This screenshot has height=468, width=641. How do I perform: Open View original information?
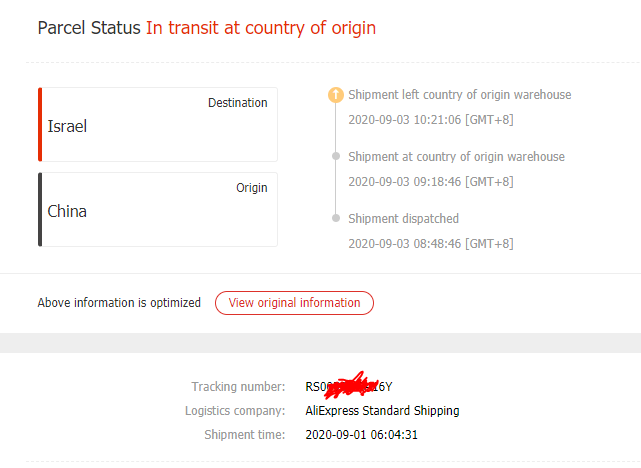tap(294, 303)
